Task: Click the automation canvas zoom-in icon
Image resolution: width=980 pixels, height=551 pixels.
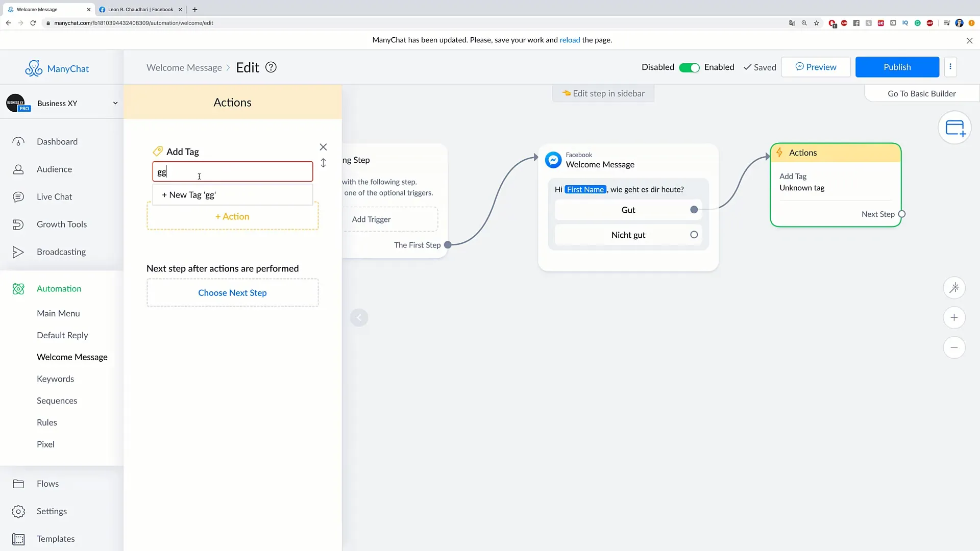Action: [955, 317]
